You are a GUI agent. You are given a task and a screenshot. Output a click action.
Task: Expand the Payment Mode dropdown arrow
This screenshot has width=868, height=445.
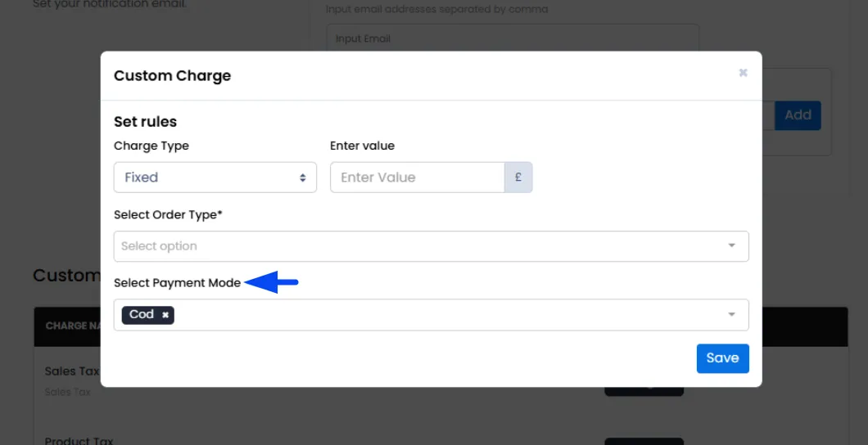731,315
